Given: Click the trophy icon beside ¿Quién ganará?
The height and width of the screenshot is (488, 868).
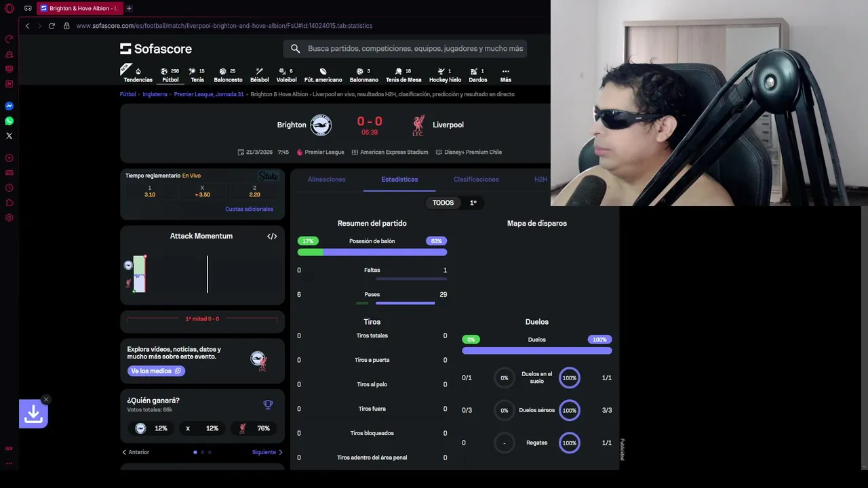Looking at the screenshot, I should pos(268,405).
